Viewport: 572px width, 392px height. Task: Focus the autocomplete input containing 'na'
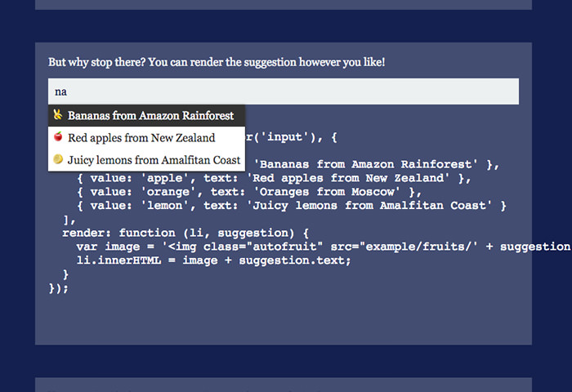click(283, 91)
